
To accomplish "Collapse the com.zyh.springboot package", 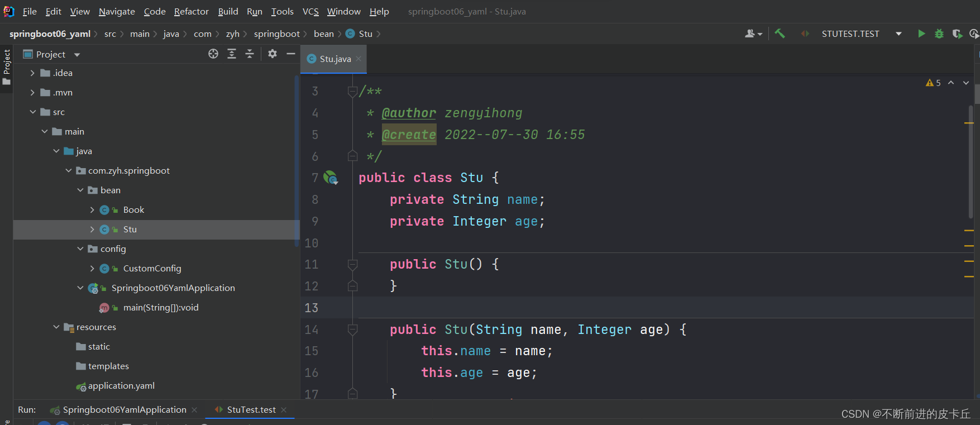I will point(68,171).
